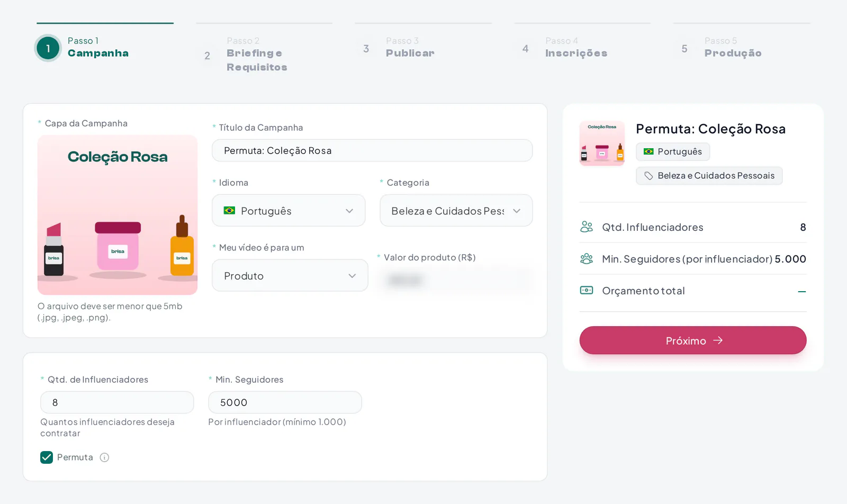Click the Beleza e Cuidados Pessoais tag

click(x=709, y=176)
